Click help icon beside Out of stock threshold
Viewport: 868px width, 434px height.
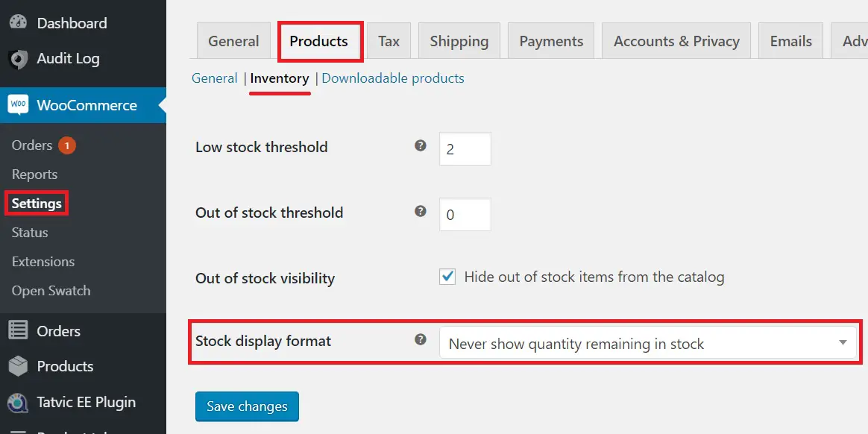click(x=421, y=212)
